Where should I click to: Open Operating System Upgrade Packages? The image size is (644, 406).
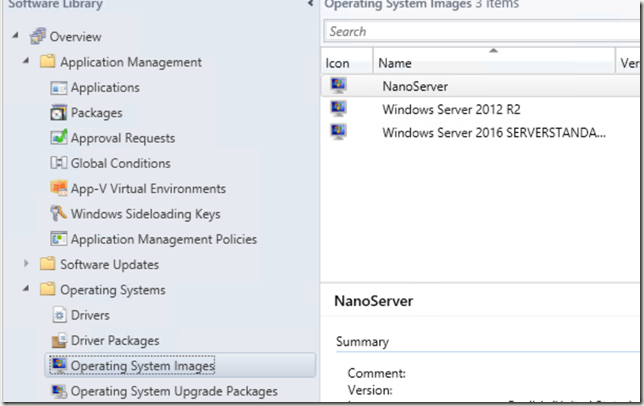174,392
